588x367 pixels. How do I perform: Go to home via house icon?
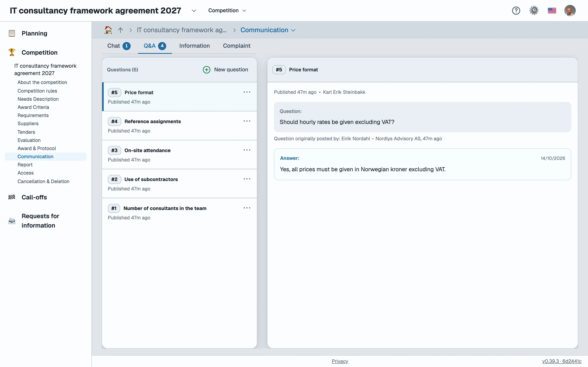click(x=108, y=30)
